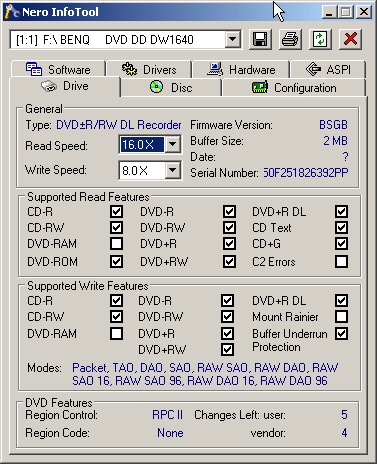Screen dimensions: 377x464
Task: Click the Refresh icon button
Action: click(x=320, y=40)
